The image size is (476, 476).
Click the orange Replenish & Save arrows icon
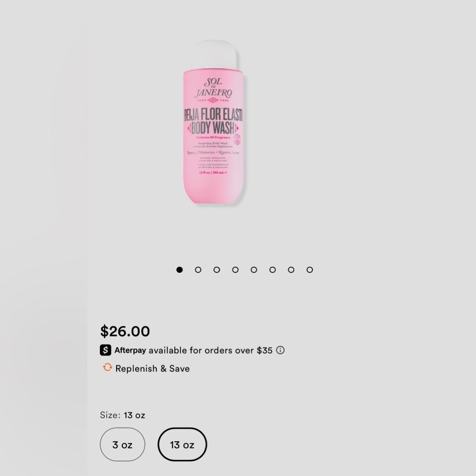(107, 367)
